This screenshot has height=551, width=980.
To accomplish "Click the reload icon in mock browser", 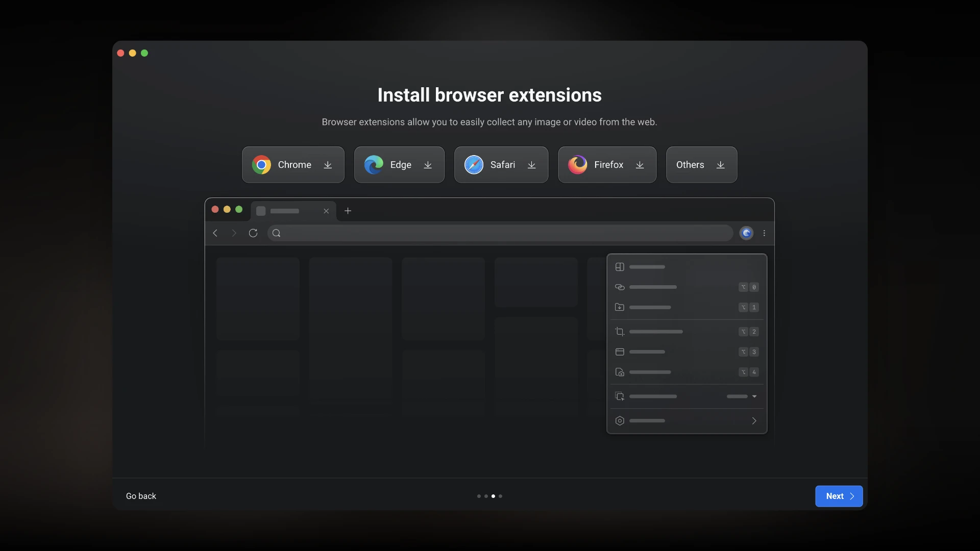I will click(x=253, y=233).
